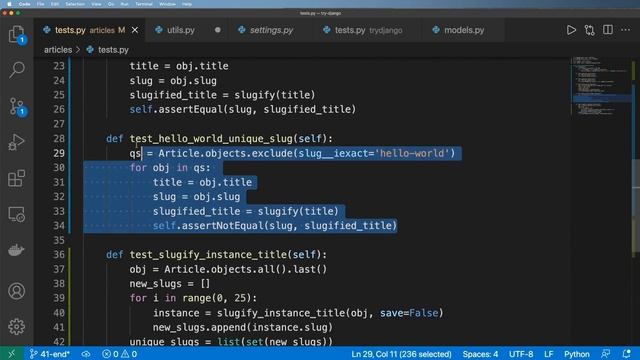Click self.assertNotEqual on line 34
This screenshot has width=640, height=360.
[x=208, y=226]
